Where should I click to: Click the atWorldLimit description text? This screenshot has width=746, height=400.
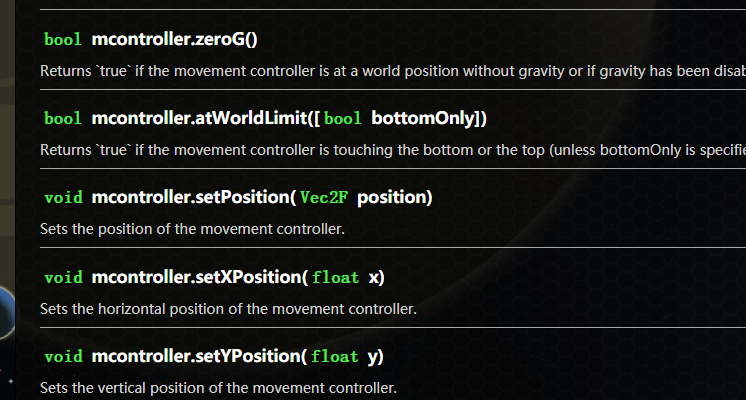[x=392, y=149]
